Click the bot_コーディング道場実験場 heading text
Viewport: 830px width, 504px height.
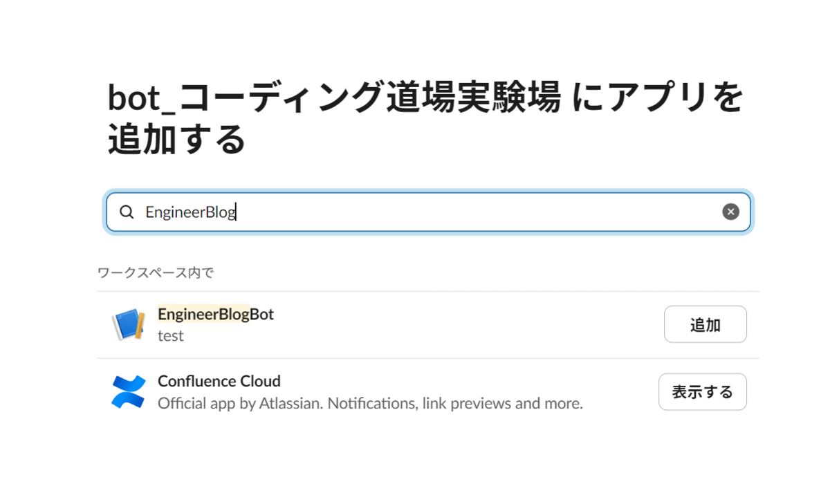pyautogui.click(x=334, y=97)
